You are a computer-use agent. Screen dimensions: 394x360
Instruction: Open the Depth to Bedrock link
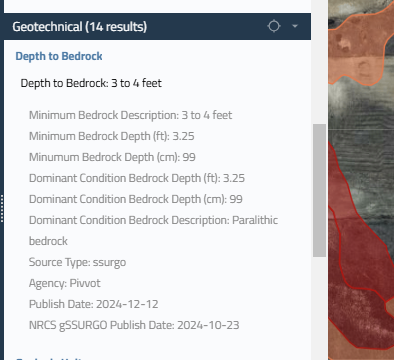59,56
